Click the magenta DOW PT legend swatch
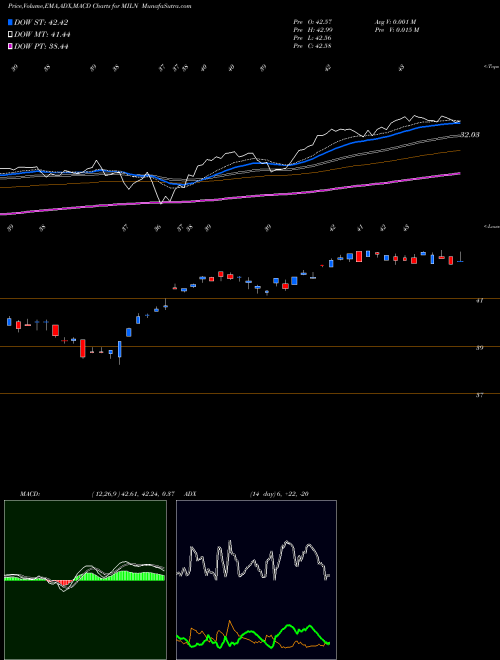This screenshot has height=660, width=500. pyautogui.click(x=10, y=46)
